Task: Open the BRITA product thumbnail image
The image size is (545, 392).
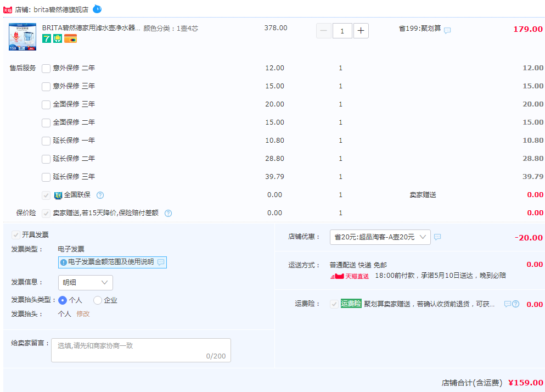Action: coord(23,37)
